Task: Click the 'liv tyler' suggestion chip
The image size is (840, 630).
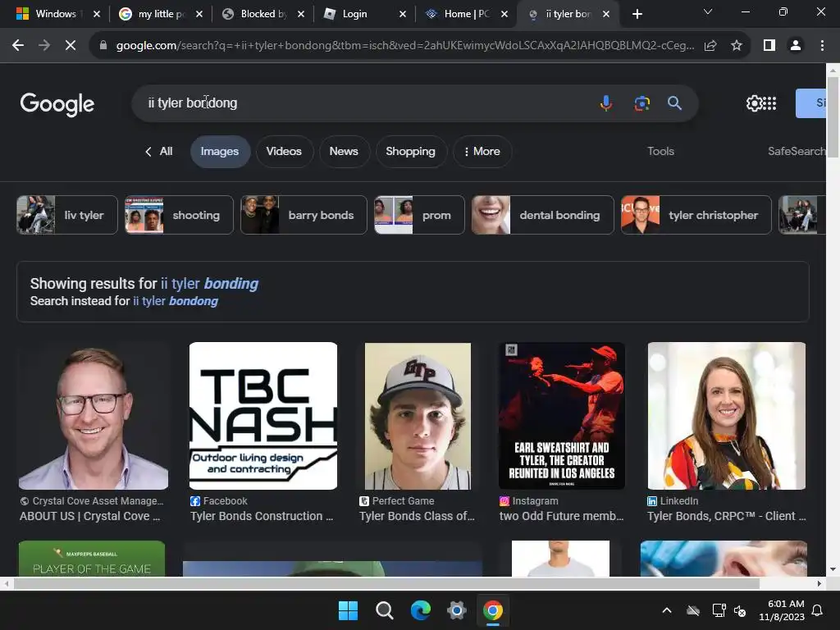Action: (67, 215)
